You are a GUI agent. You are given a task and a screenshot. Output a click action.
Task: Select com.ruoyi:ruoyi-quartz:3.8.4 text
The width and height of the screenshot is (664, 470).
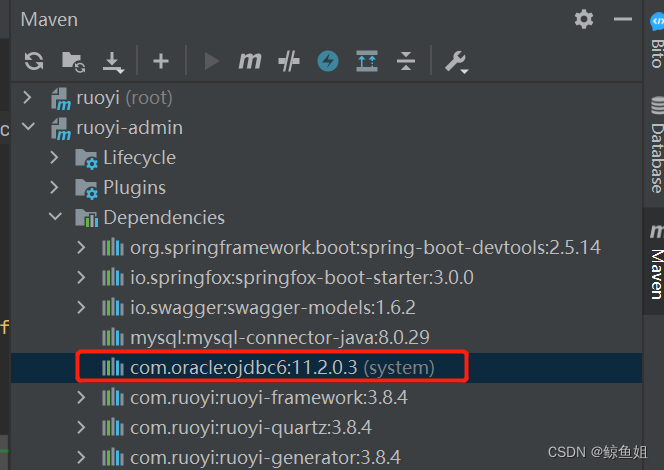pyautogui.click(x=251, y=428)
